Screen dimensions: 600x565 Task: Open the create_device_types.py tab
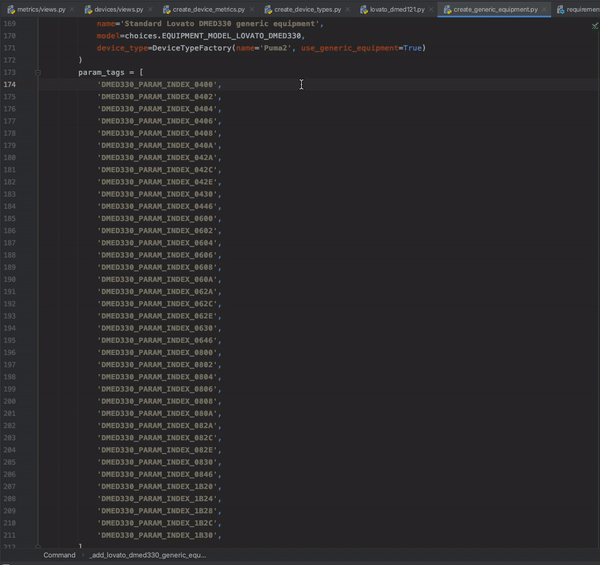(x=307, y=10)
